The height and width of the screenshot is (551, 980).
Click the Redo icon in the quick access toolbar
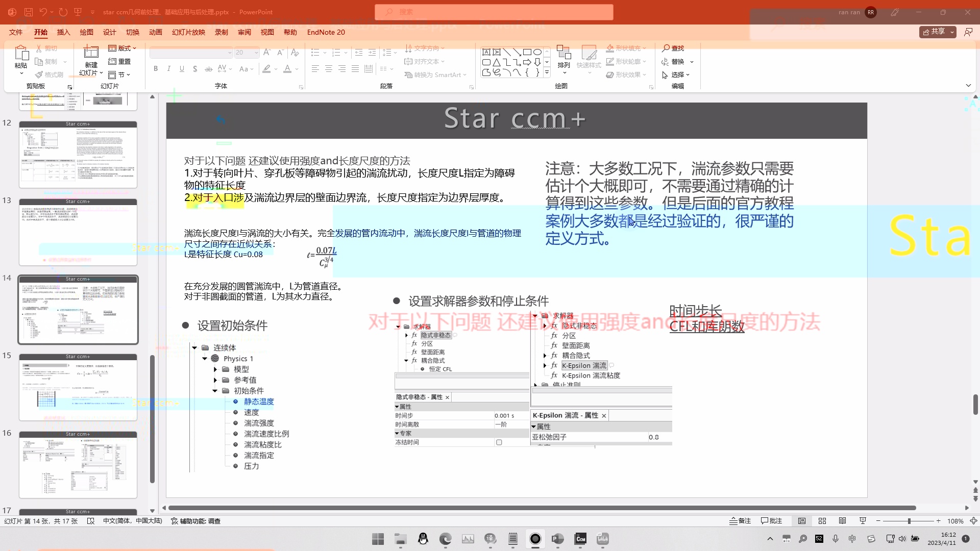63,12
